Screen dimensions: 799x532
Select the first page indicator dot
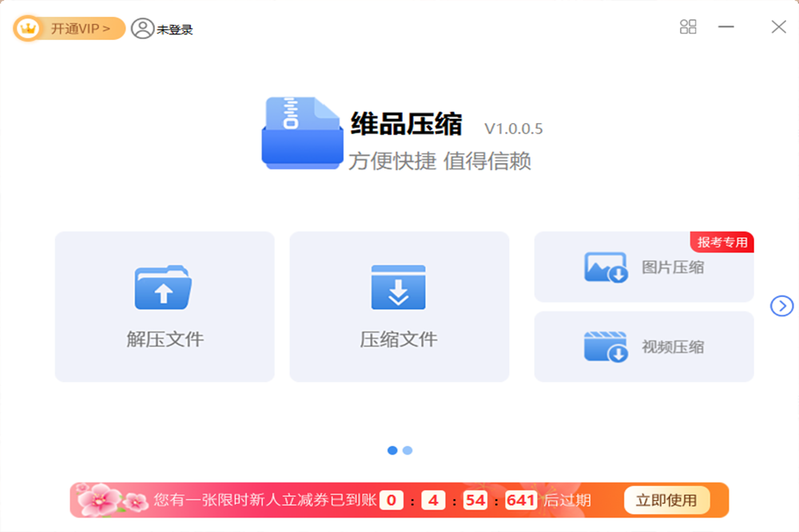coord(392,451)
